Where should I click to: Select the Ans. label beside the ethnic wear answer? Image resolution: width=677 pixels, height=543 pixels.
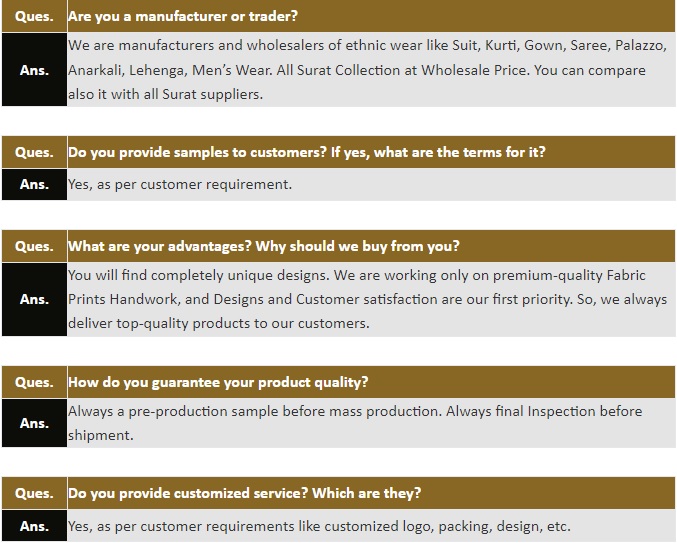34,69
